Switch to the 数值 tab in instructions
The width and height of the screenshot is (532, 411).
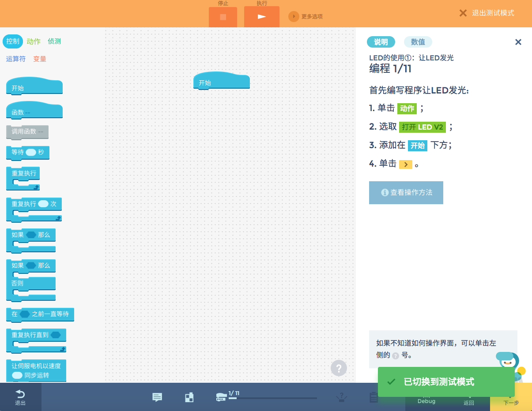coord(418,42)
